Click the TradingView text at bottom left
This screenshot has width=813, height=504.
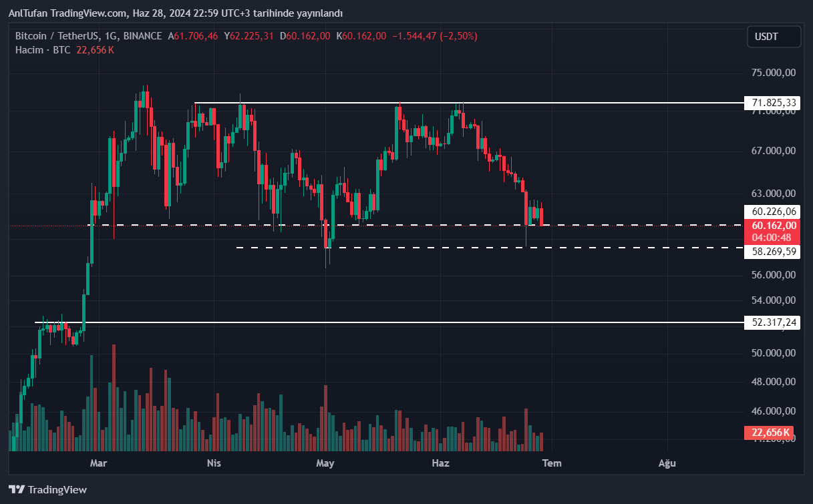(57, 490)
